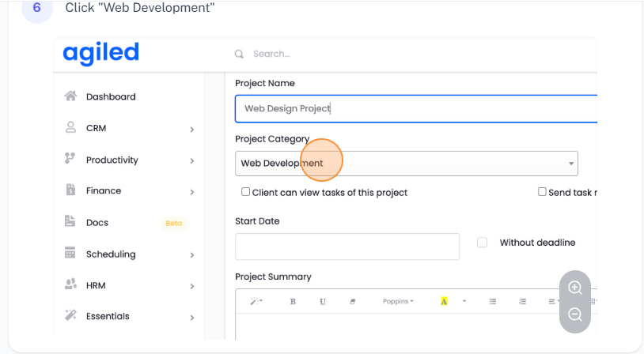
Task: Open the Poppins font dropdown
Action: [398, 301]
